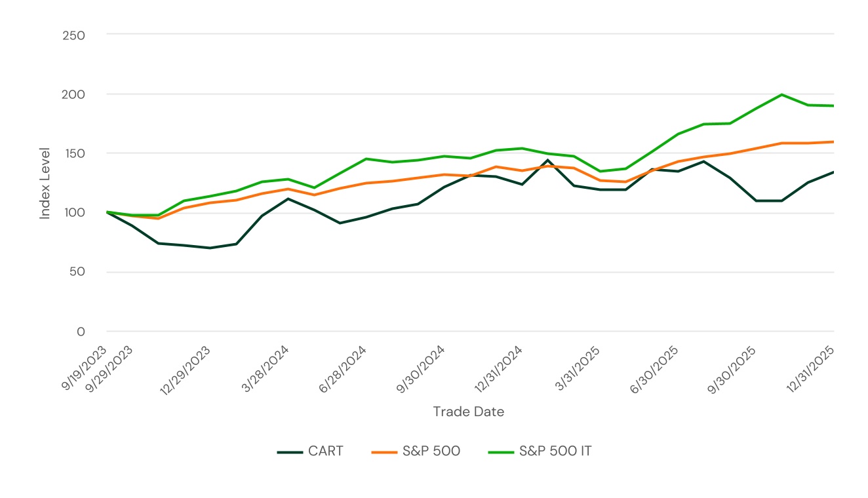
Task: Click the 50 value on the y-axis
Action: tap(78, 272)
